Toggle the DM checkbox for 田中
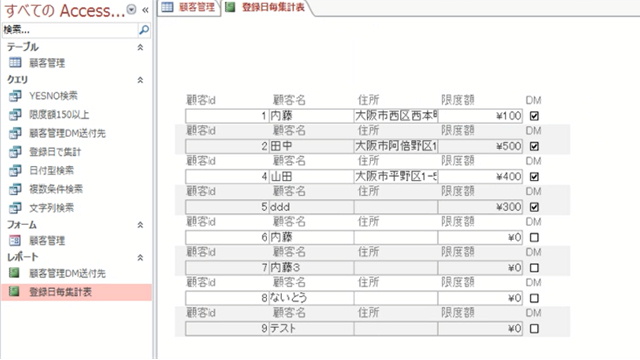 pyautogui.click(x=534, y=146)
